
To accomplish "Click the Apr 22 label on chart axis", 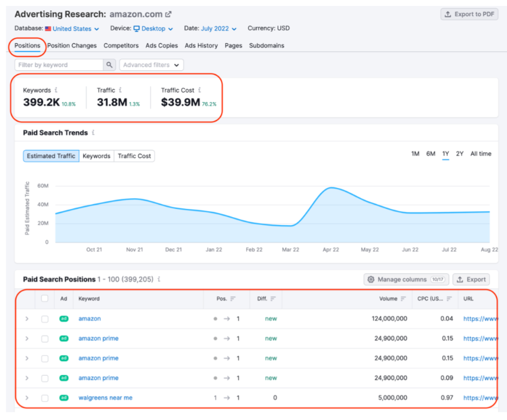I will tap(331, 250).
